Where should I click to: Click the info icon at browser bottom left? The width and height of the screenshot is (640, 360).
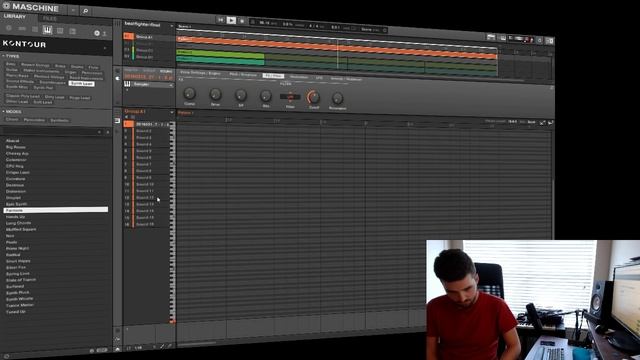click(6, 356)
